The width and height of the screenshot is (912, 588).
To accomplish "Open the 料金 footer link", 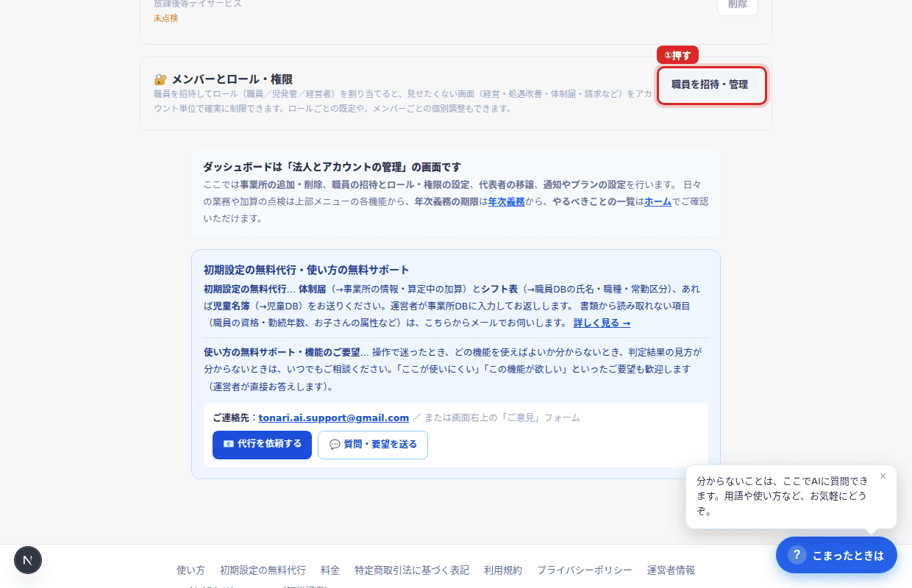I will tap(330, 570).
